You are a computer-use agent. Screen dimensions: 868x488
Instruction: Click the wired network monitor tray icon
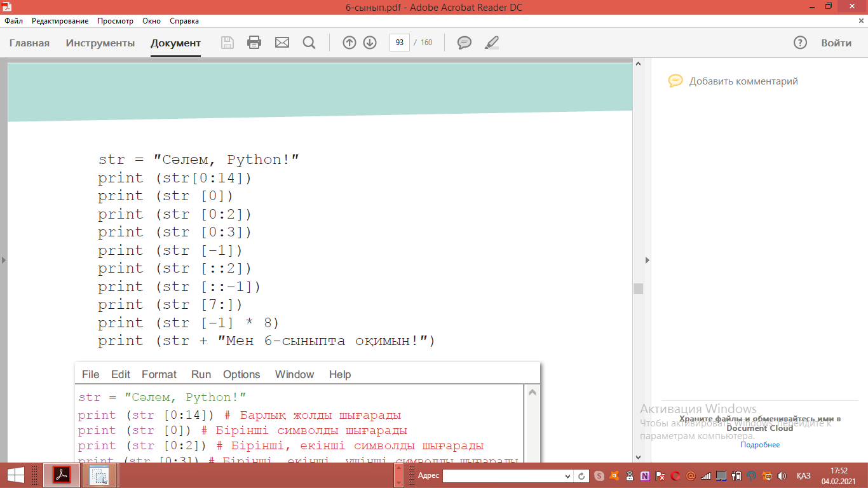coord(721,476)
